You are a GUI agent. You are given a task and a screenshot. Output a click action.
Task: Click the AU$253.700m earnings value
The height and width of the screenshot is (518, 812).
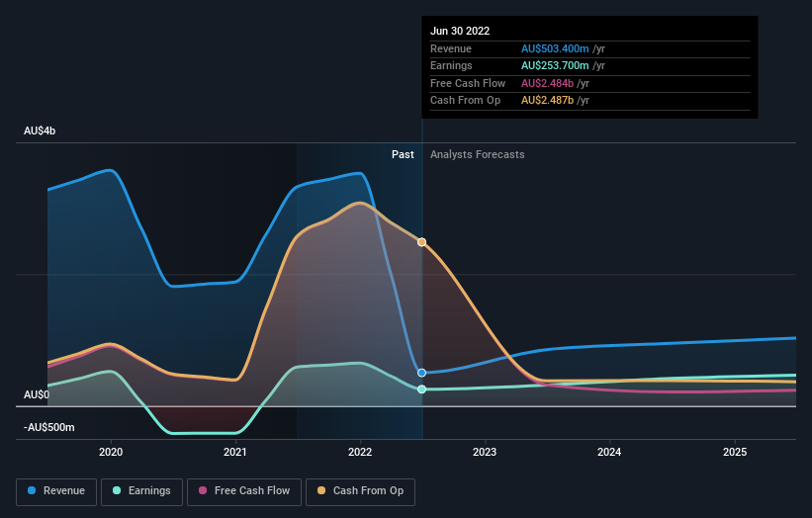[555, 65]
